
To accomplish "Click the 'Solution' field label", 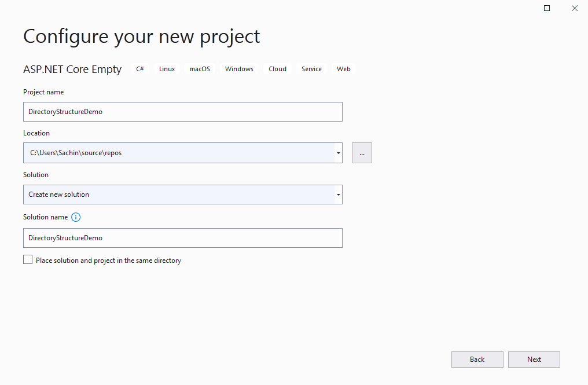I will 36,175.
